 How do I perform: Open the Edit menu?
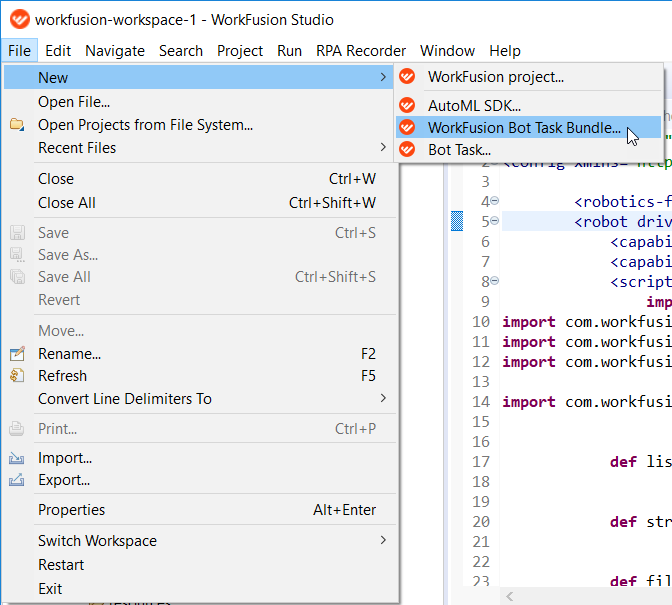pyautogui.click(x=58, y=51)
